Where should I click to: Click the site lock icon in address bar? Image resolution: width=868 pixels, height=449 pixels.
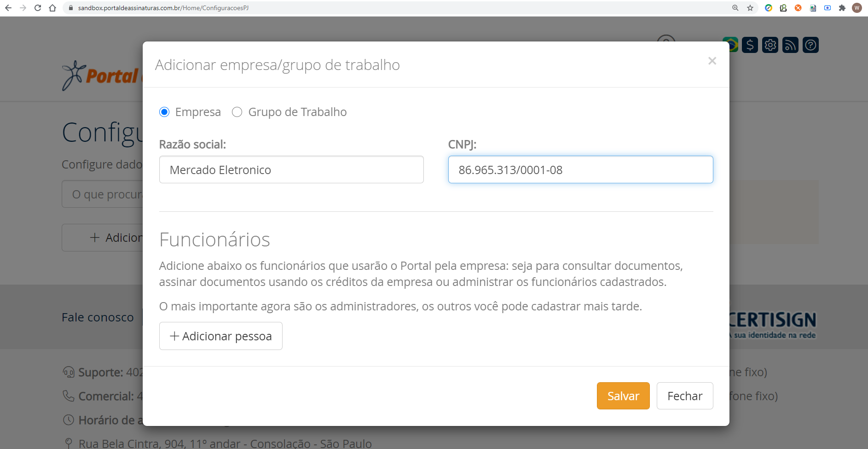(x=70, y=8)
